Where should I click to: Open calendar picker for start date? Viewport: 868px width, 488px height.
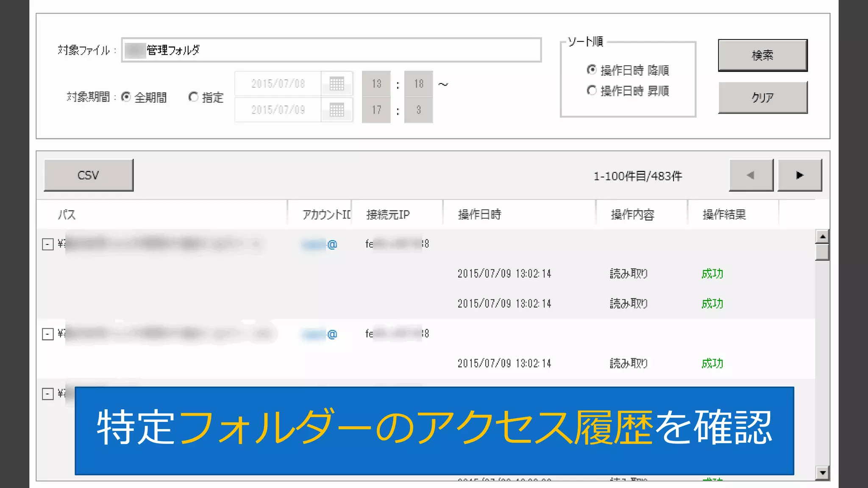337,83
